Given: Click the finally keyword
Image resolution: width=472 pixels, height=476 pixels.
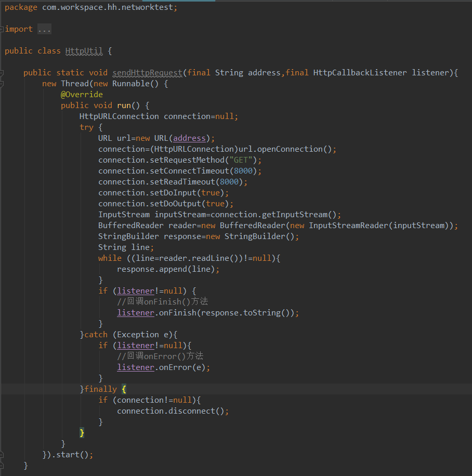Looking at the screenshot, I should pyautogui.click(x=100, y=390).
